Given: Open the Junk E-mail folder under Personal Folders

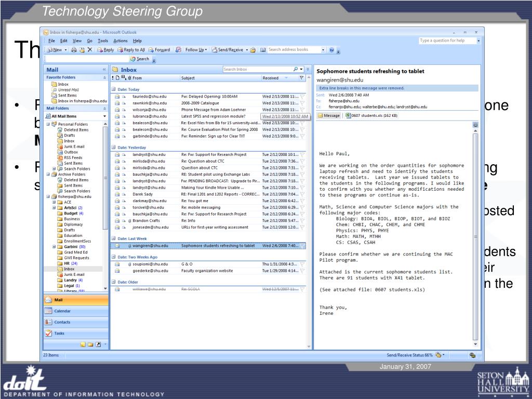Looking at the screenshot, I should 71,147.
